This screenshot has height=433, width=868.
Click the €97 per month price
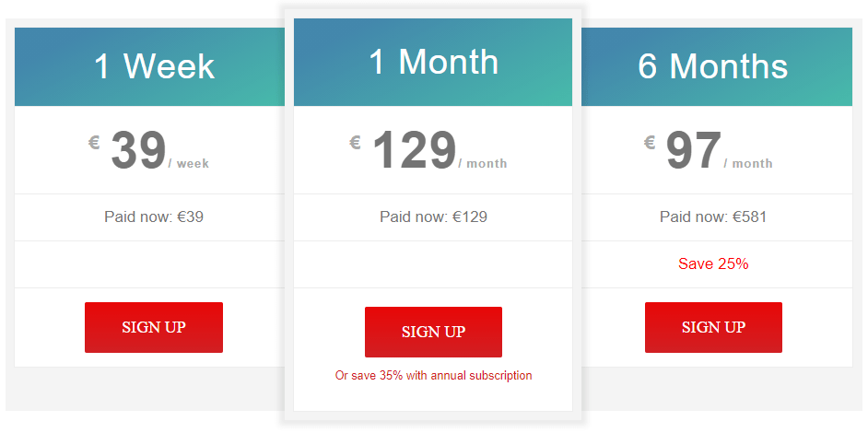point(708,150)
